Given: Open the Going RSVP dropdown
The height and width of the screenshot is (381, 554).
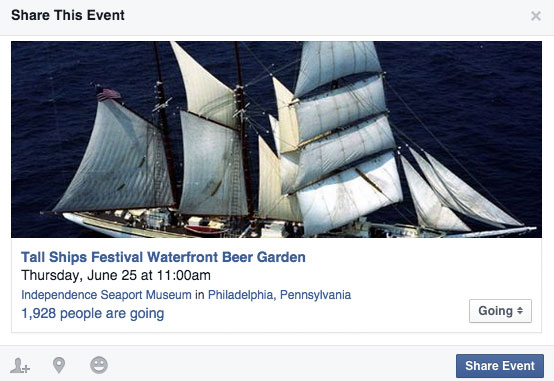Looking at the screenshot, I should (500, 311).
